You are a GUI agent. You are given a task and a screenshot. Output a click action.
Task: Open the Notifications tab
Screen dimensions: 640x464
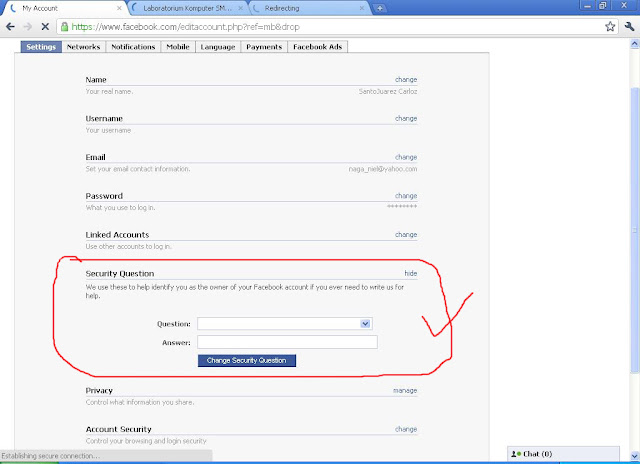tap(133, 47)
